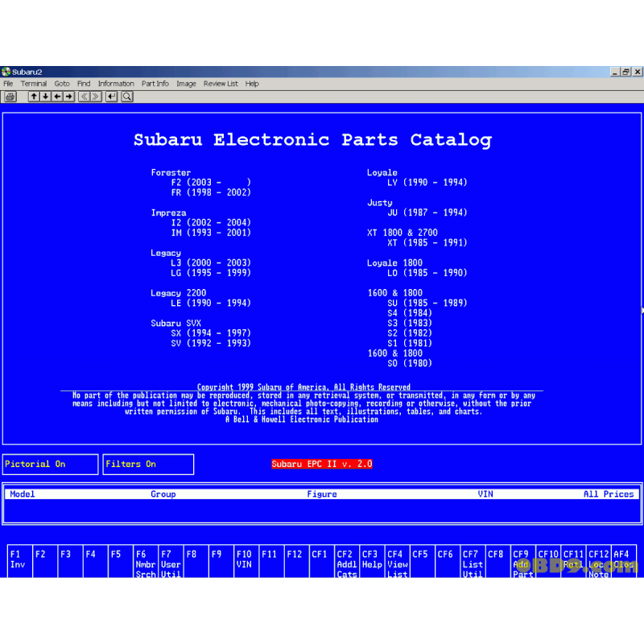Viewport: 644px width, 644px height.
Task: Click the Subaru Electronic Parts Catalog title
Action: 313,140
